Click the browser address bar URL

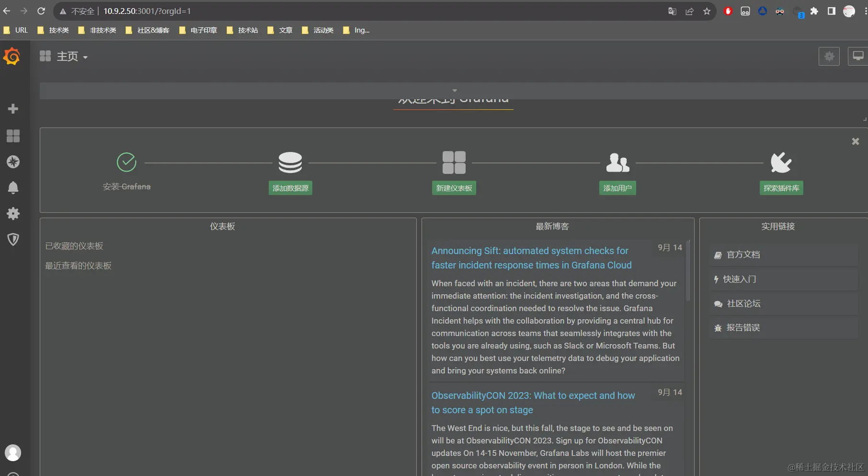[x=147, y=11]
